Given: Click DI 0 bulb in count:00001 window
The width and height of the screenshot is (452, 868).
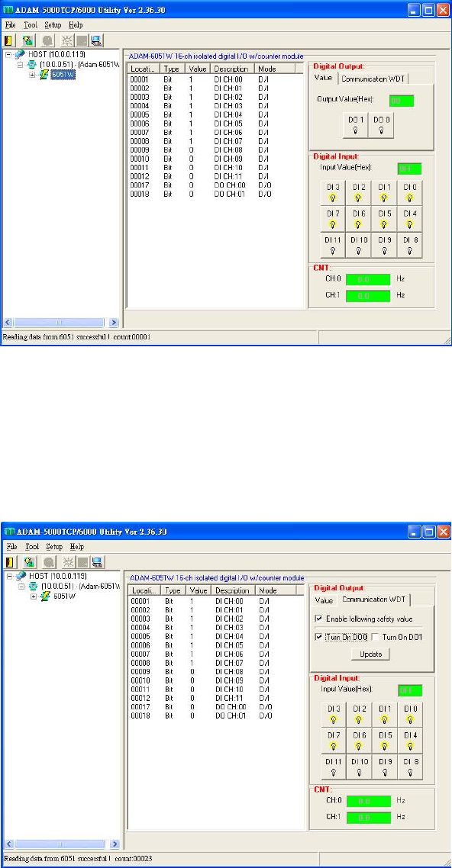Looking at the screenshot, I should point(409,192).
